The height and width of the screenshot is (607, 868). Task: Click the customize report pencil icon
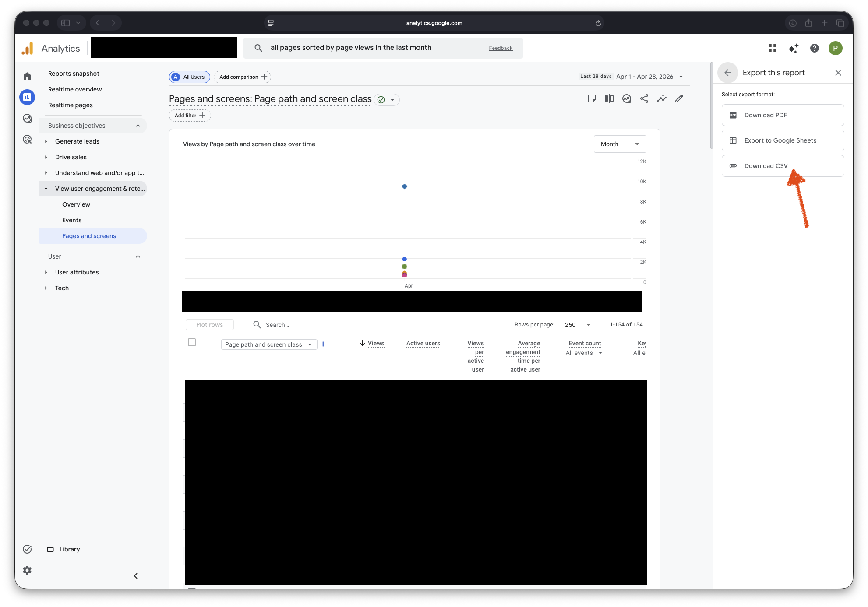tap(679, 98)
